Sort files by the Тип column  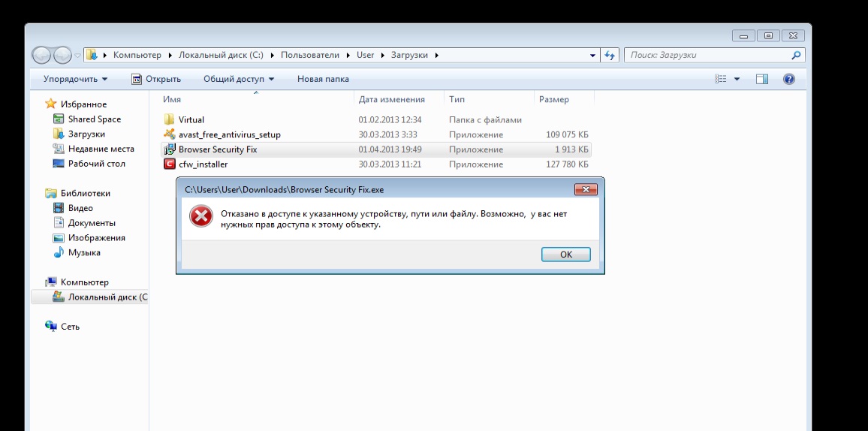pyautogui.click(x=489, y=100)
